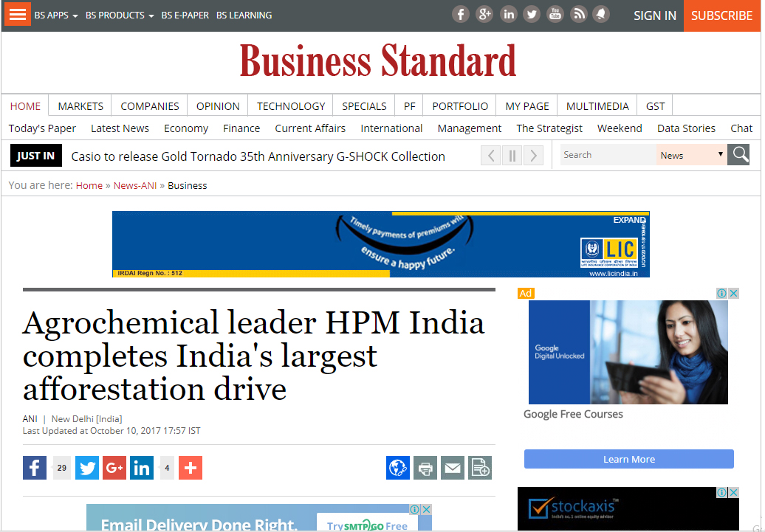Open Data Stories submenu link
The width and height of the screenshot is (765, 532).
pyautogui.click(x=686, y=128)
